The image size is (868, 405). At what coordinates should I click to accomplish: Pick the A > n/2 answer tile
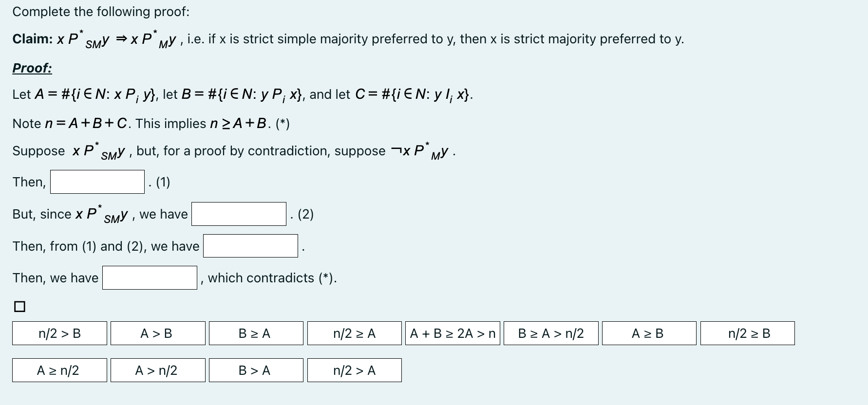click(x=157, y=370)
